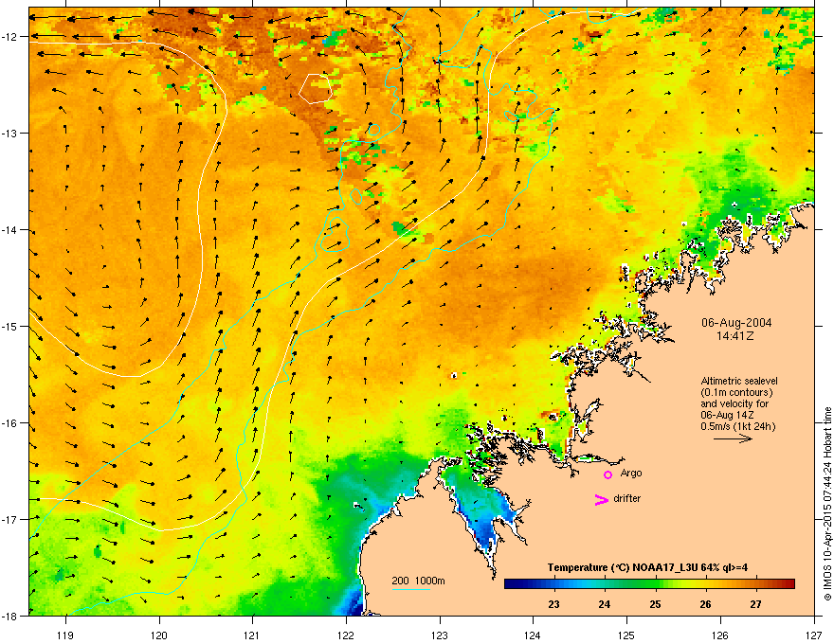Click longitude axis label 127
The height and width of the screenshot is (644, 834).
click(814, 635)
